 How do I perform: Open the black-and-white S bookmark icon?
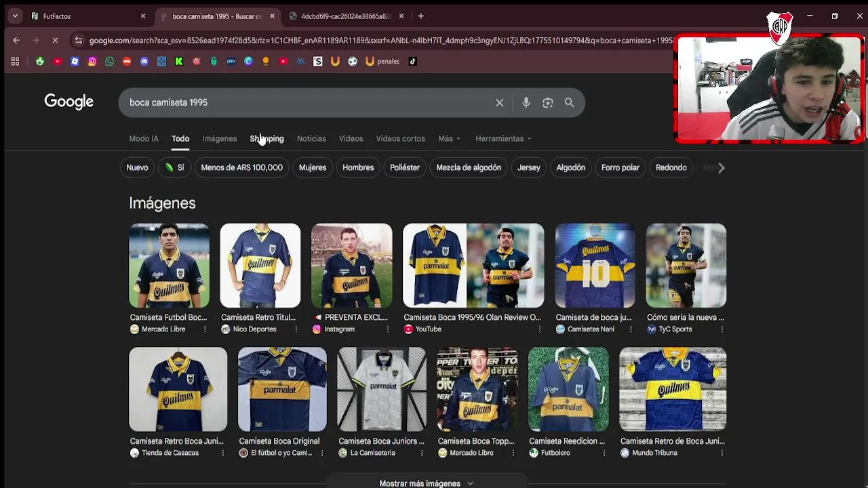(317, 61)
